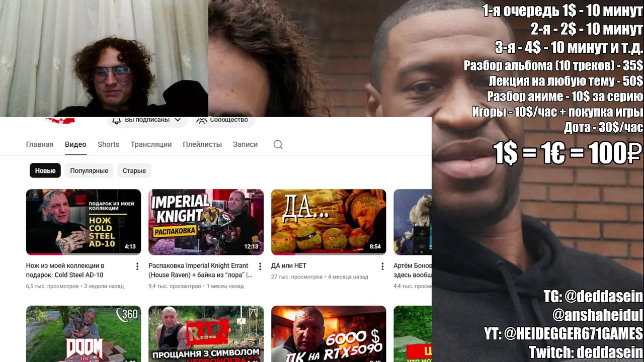The image size is (644, 362).
Task: Play the Нож Cold Steel AD-10 thumbnail
Action: tap(84, 222)
